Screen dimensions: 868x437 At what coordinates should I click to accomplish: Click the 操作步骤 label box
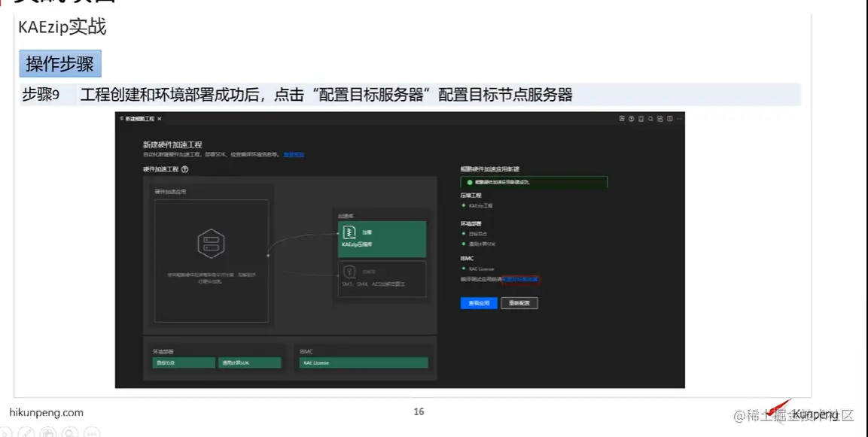coord(60,64)
